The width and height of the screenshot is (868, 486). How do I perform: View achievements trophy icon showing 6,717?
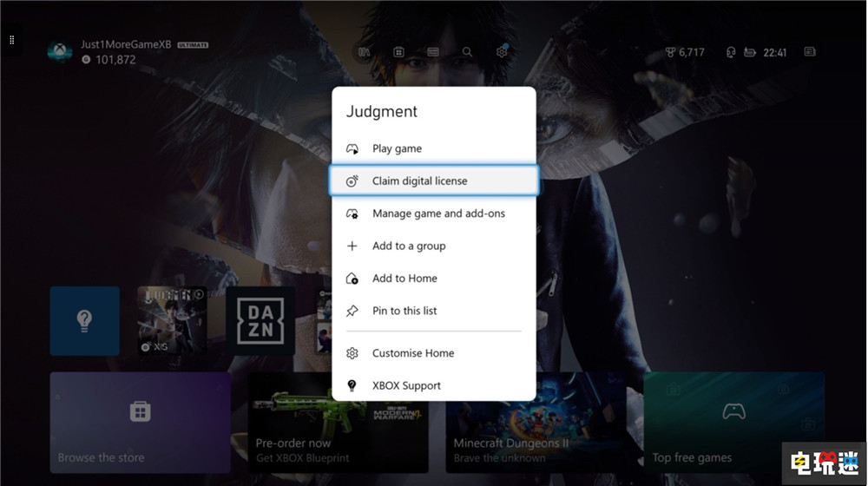[670, 53]
